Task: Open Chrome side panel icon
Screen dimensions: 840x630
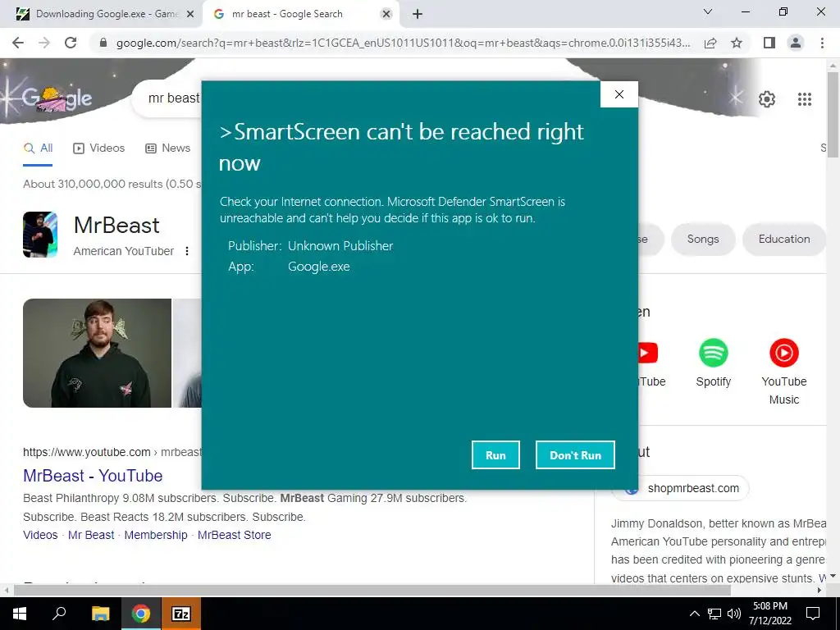Action: coord(769,43)
